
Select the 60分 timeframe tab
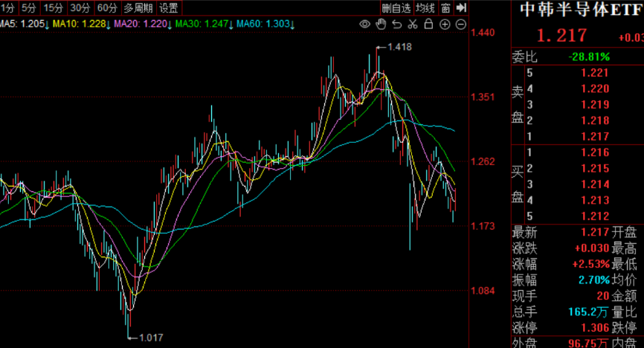(107, 8)
